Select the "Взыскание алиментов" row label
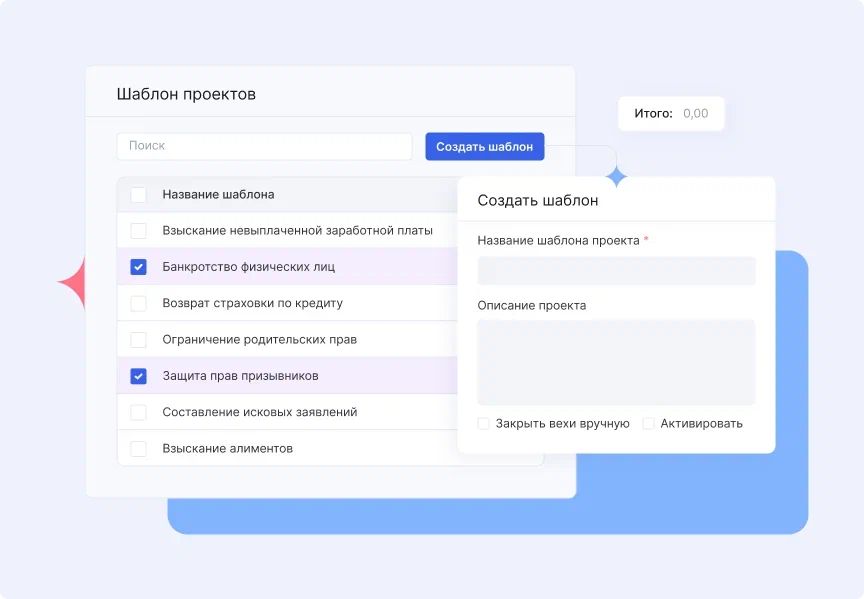 point(230,448)
